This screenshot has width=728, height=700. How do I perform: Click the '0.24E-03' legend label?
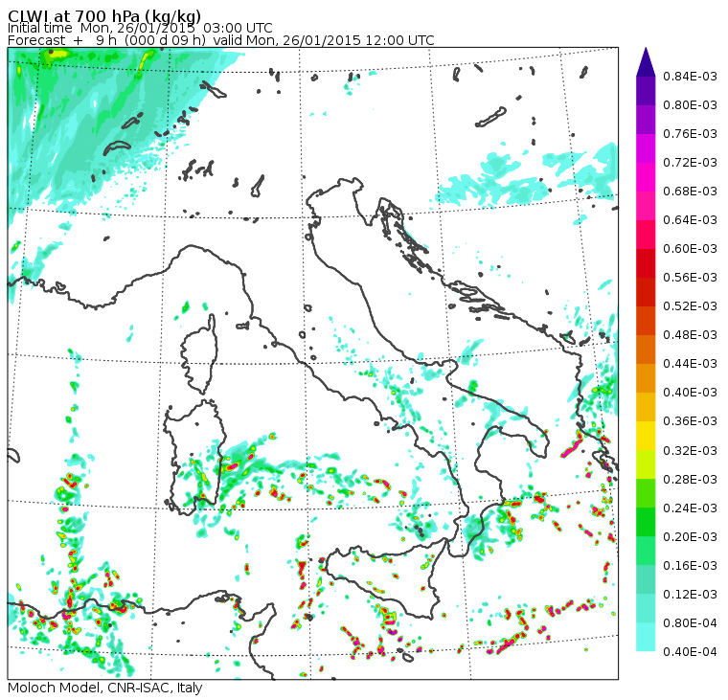tap(690, 508)
